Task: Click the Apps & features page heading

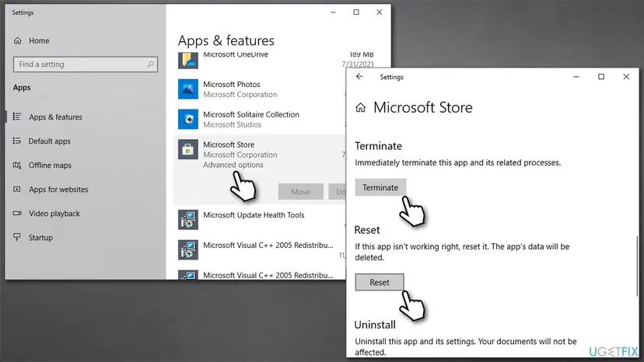Action: tap(226, 40)
